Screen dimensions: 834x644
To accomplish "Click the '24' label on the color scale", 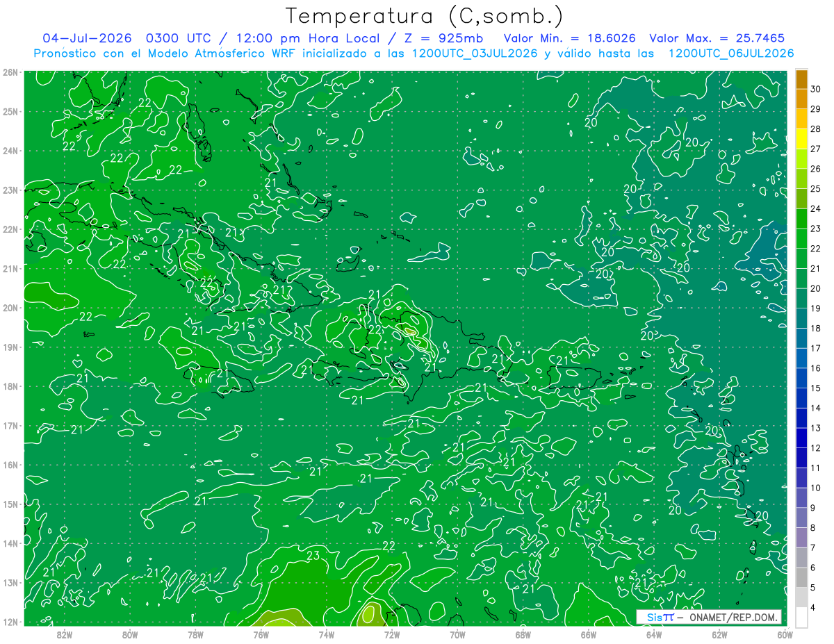I will (815, 208).
